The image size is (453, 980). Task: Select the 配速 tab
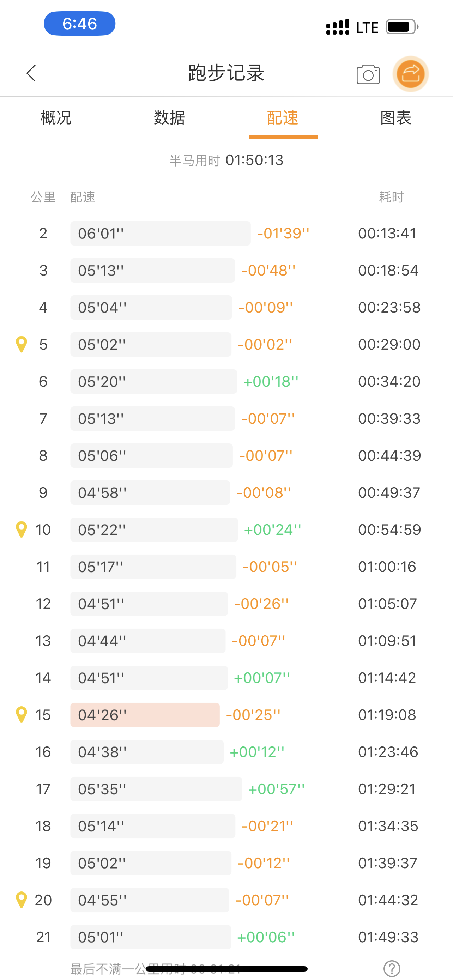(x=283, y=118)
